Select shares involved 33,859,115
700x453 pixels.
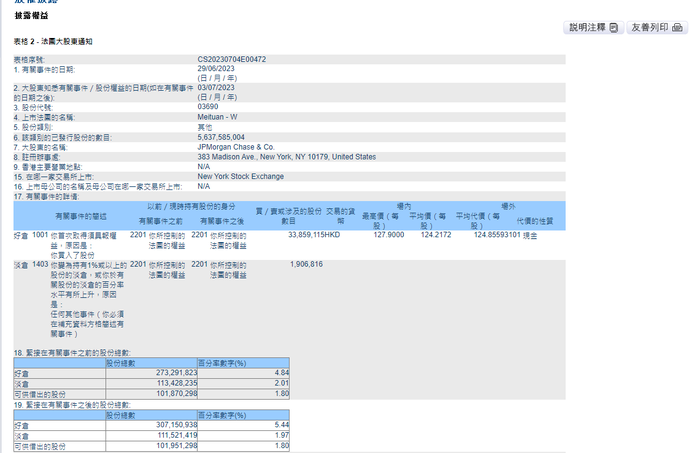[x=306, y=235]
